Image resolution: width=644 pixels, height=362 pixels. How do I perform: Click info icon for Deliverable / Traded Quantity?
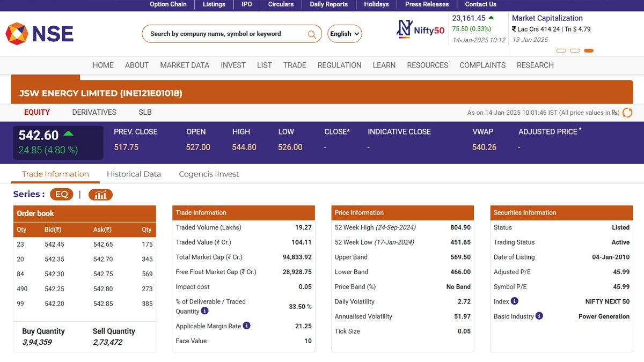(x=204, y=311)
